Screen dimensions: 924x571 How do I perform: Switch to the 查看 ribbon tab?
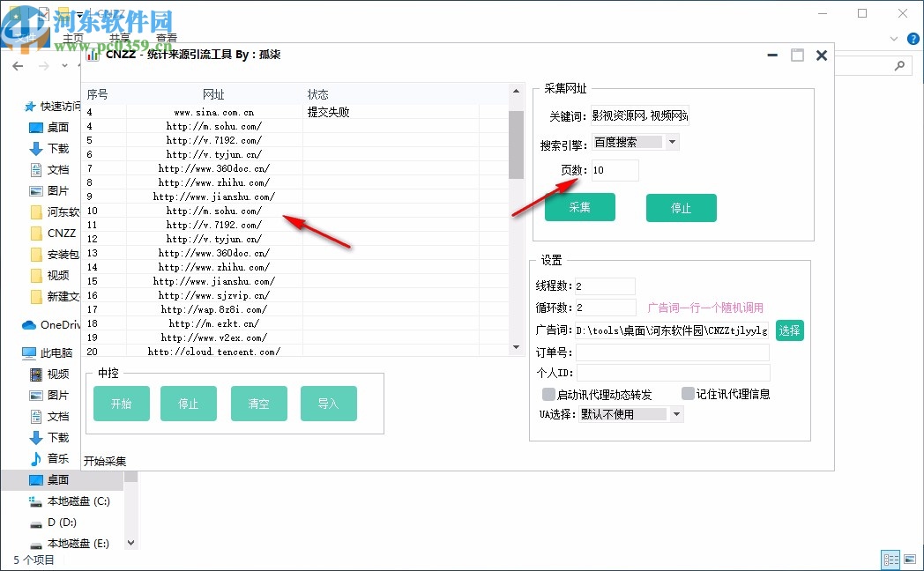coord(167,38)
